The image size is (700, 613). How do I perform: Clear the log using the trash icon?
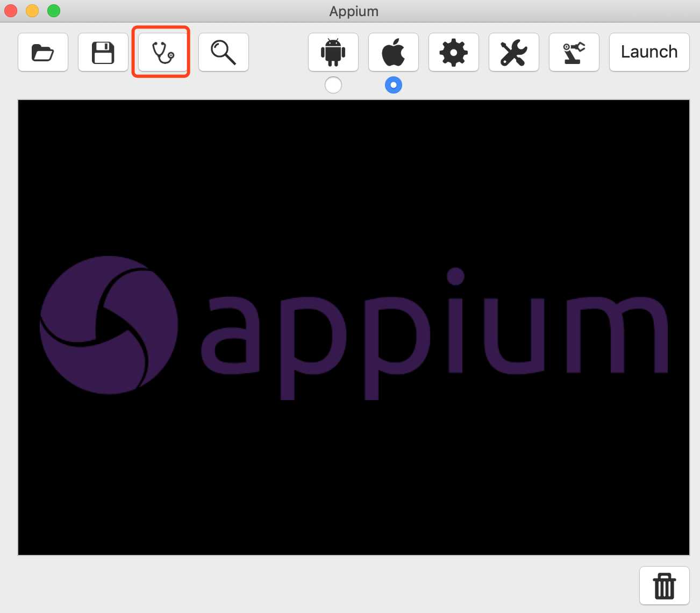coord(665,586)
